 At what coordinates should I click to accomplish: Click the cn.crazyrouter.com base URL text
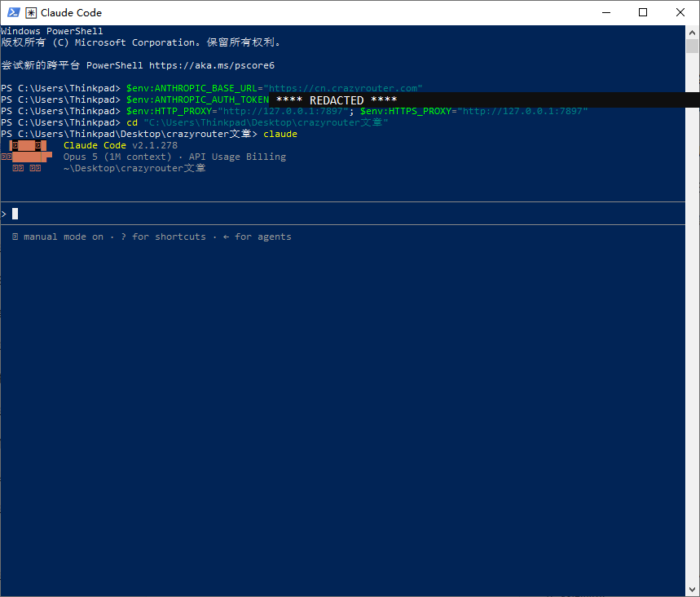tap(343, 88)
